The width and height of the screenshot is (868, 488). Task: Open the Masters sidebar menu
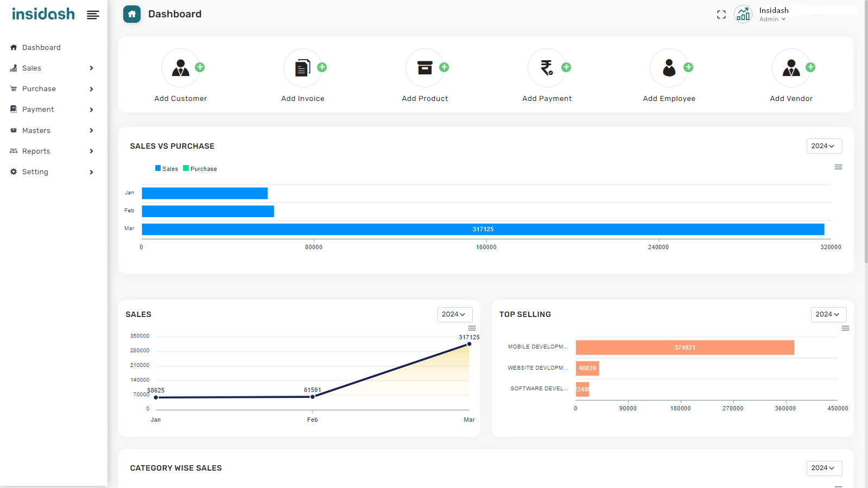pyautogui.click(x=36, y=130)
